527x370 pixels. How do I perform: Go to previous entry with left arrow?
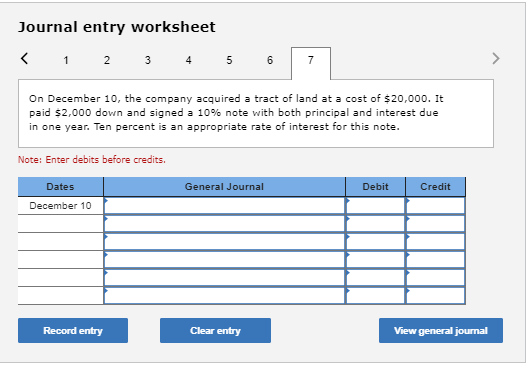click(24, 58)
